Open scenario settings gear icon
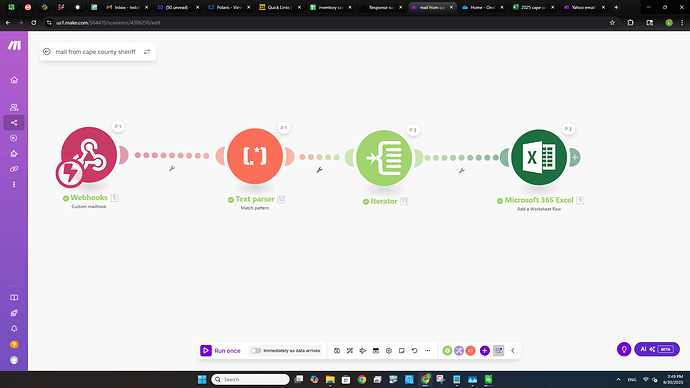The image size is (690, 388). [389, 351]
